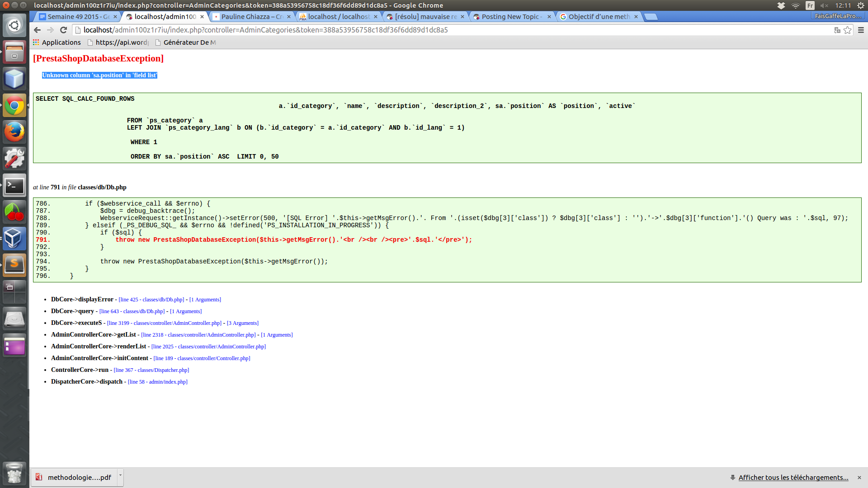Open Sublime Text from the dock

click(14, 265)
